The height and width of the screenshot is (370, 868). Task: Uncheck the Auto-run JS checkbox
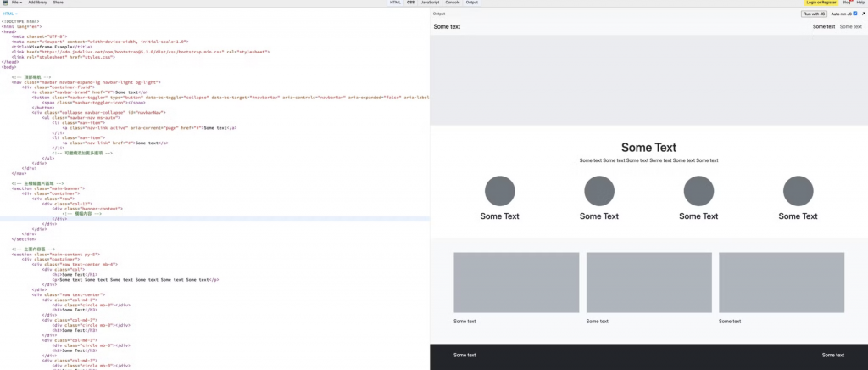[x=855, y=14]
